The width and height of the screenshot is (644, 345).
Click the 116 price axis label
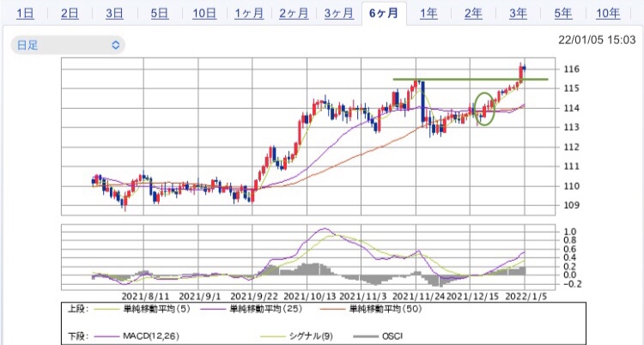click(571, 69)
